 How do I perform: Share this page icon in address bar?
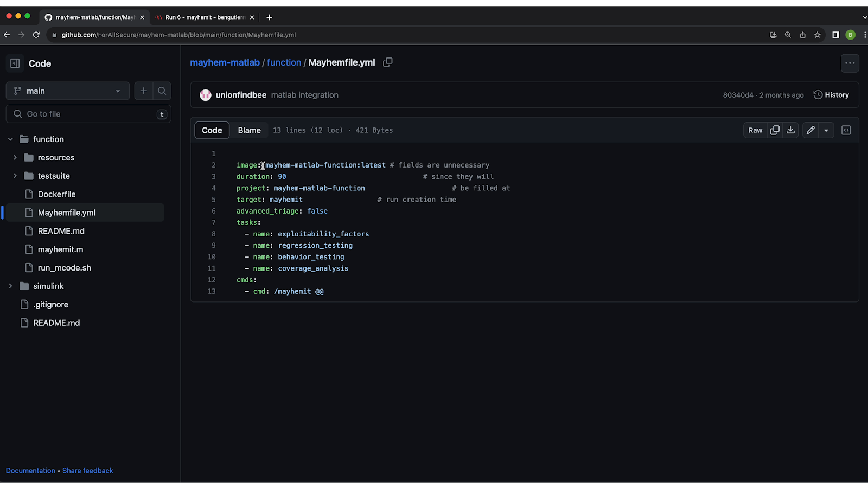point(802,35)
